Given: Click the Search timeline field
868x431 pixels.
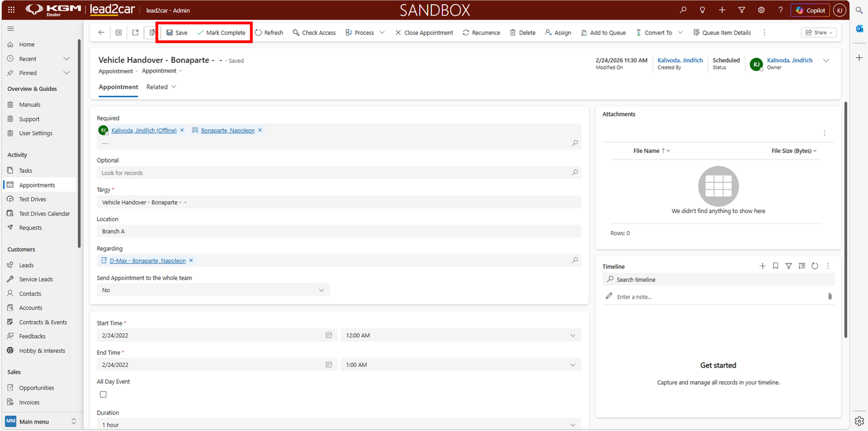Looking at the screenshot, I should click(x=718, y=280).
